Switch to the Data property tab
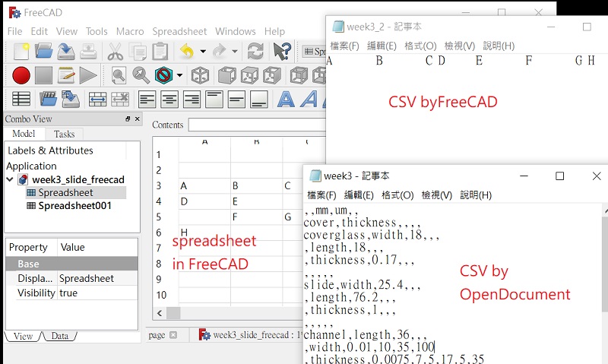 (x=60, y=336)
